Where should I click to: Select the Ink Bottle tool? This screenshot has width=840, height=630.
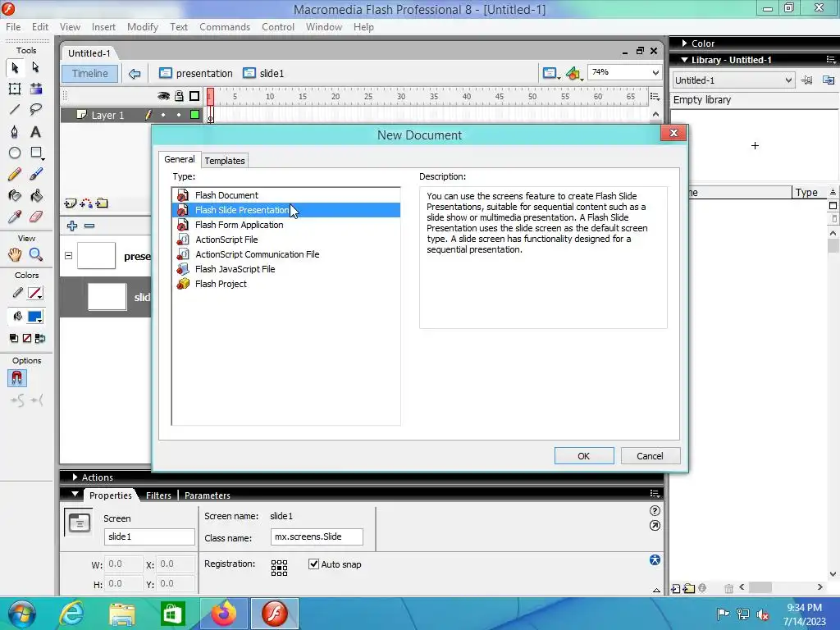[x=15, y=195]
